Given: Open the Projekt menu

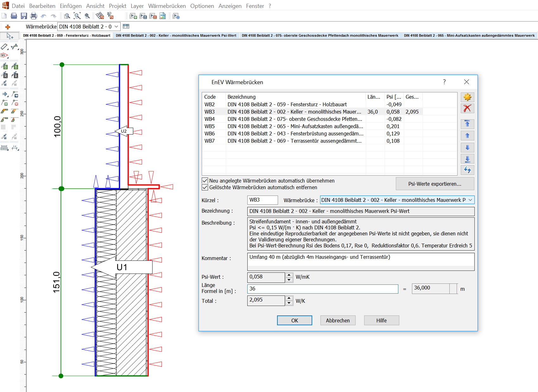Looking at the screenshot, I should tap(117, 6).
